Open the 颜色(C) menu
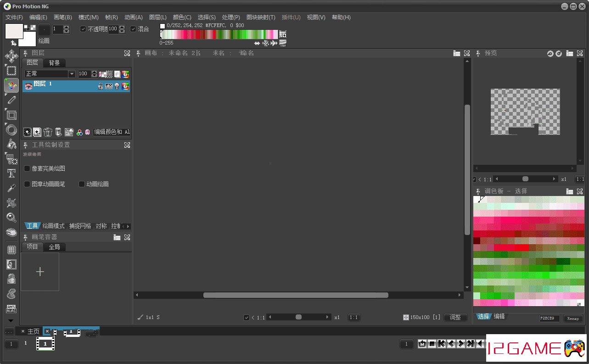The height and width of the screenshot is (364, 589). pyautogui.click(x=182, y=17)
